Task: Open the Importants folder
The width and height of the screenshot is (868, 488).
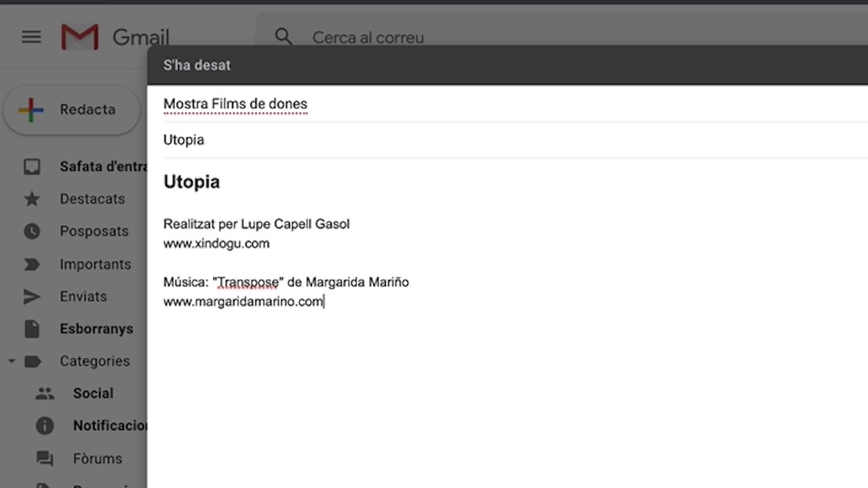Action: click(96, 264)
